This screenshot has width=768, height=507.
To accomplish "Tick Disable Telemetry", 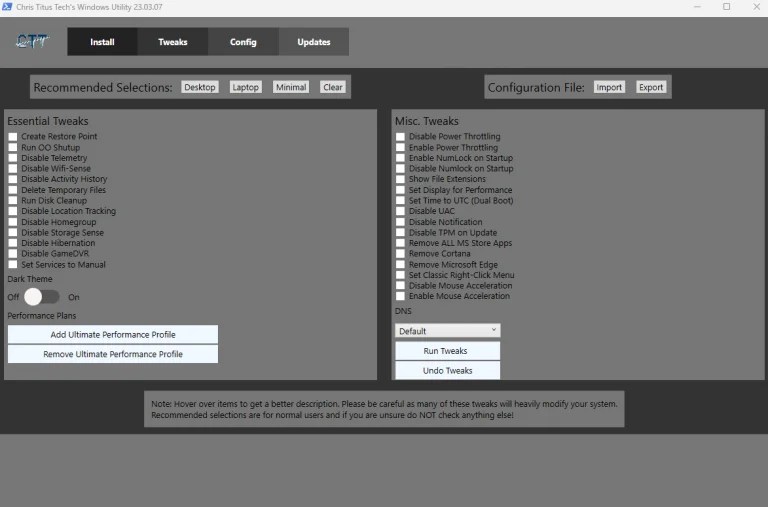I will click(x=13, y=158).
